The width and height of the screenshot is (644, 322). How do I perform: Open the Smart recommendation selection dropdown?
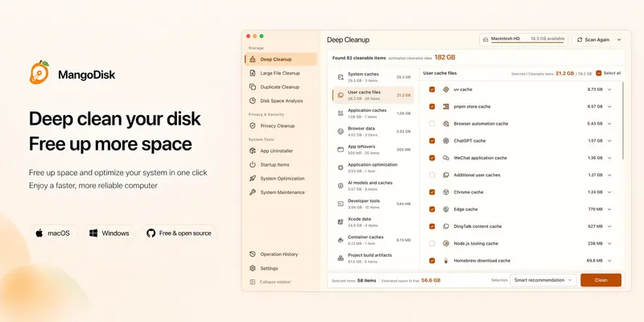click(543, 280)
